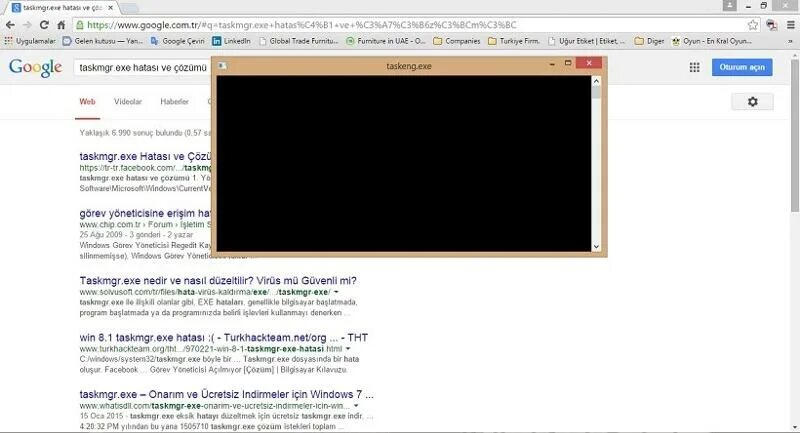Click the forward navigation arrow
Image resolution: width=800 pixels, height=433 pixels.
click(27, 25)
